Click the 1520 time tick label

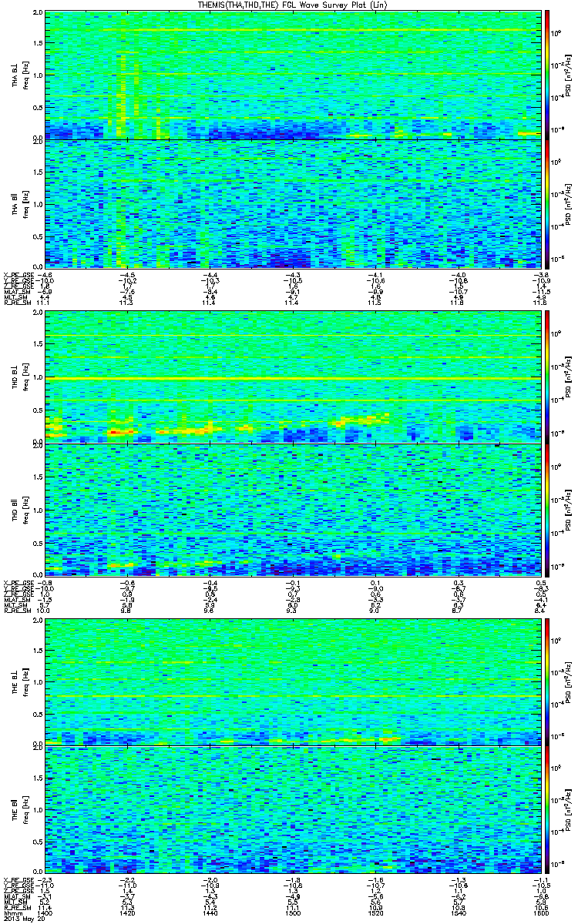tap(375, 912)
